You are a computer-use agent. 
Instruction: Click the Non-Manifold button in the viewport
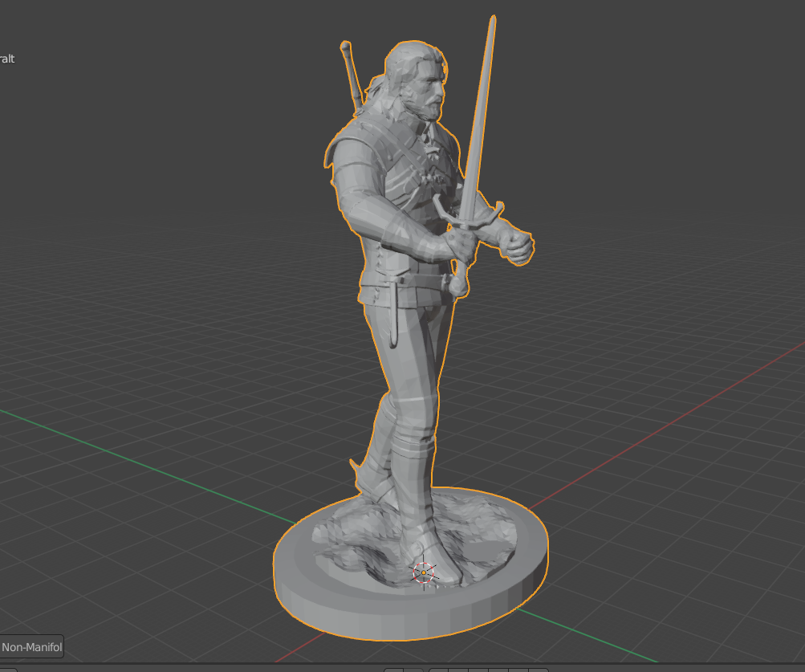tap(31, 647)
